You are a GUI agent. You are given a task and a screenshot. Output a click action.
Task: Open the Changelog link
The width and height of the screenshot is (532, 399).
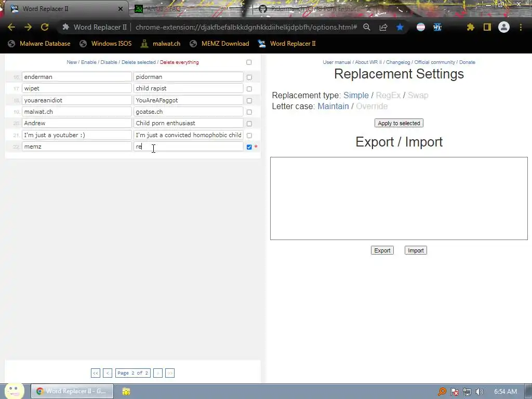(x=398, y=62)
